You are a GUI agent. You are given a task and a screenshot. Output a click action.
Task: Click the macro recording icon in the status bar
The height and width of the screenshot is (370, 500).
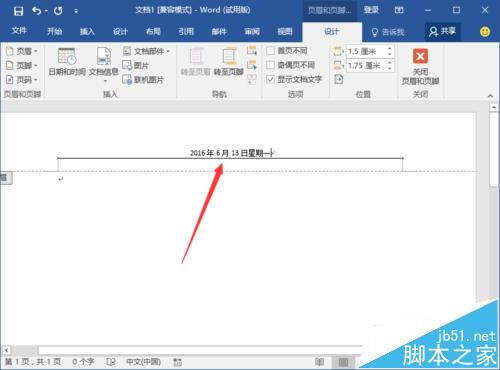click(178, 362)
